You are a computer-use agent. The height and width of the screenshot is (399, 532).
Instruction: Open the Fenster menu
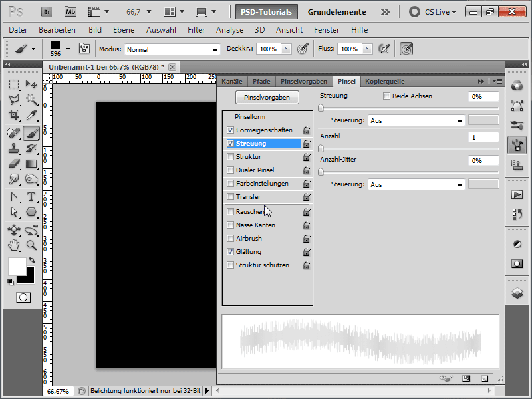(327, 30)
